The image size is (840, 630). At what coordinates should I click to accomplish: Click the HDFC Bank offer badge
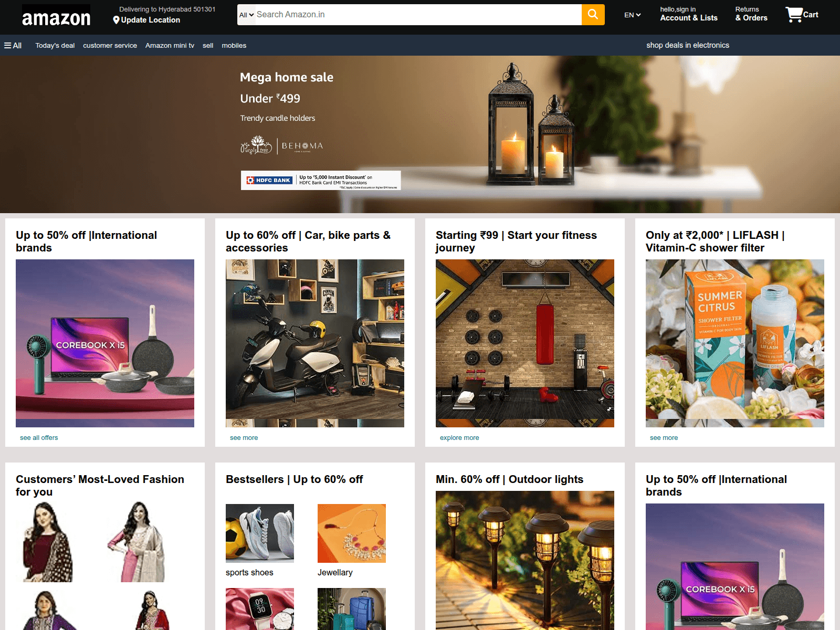pyautogui.click(x=321, y=180)
